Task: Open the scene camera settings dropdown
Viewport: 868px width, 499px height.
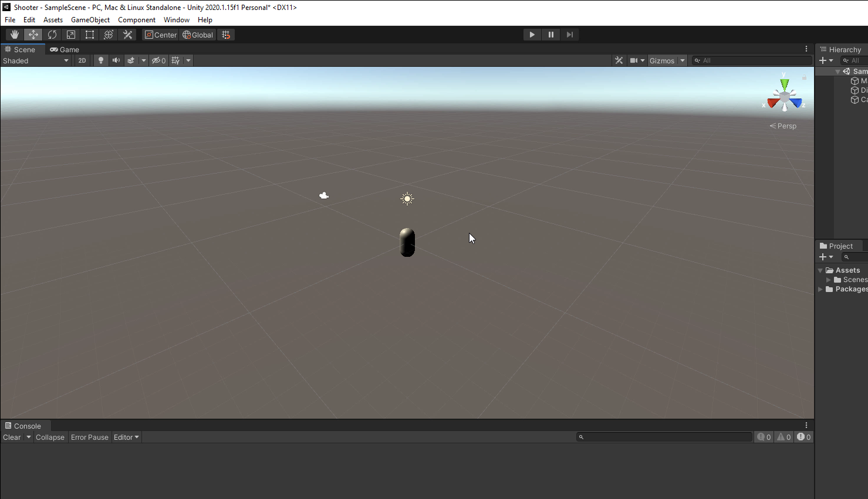Action: click(x=637, y=60)
